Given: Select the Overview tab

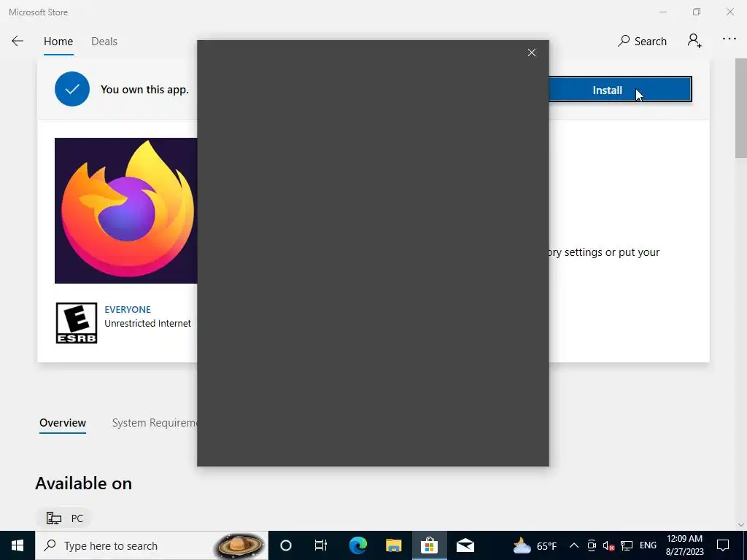Looking at the screenshot, I should coord(63,423).
